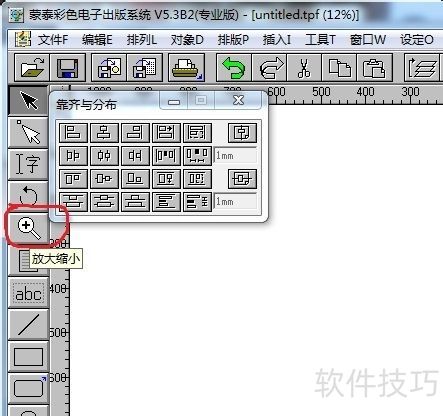Click the open-folder file toolbar icon
443x416 pixels.
click(x=32, y=67)
